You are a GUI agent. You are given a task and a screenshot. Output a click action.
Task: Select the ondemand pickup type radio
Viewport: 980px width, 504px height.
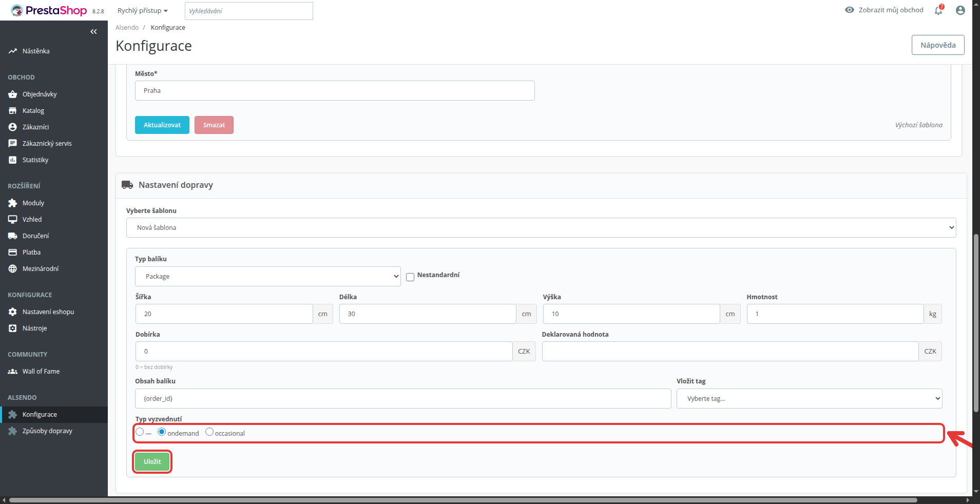[162, 432]
